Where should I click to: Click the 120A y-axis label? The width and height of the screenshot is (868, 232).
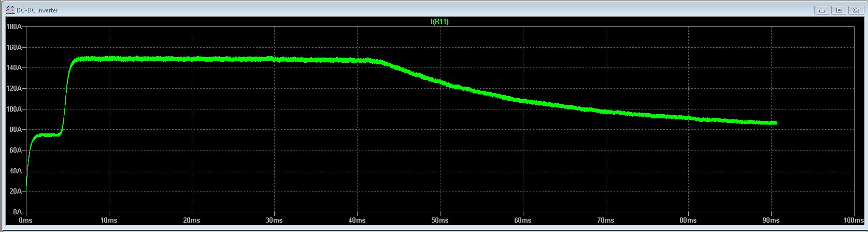[14, 89]
